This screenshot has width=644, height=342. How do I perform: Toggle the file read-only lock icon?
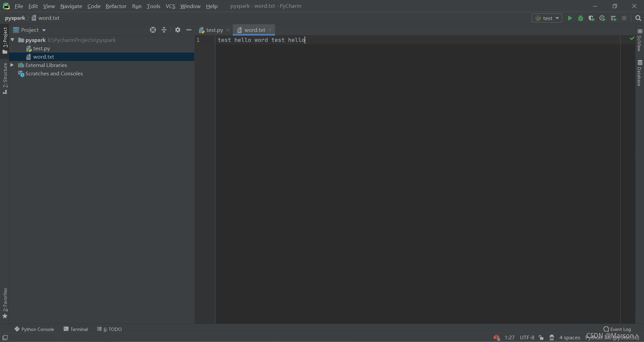click(x=541, y=337)
